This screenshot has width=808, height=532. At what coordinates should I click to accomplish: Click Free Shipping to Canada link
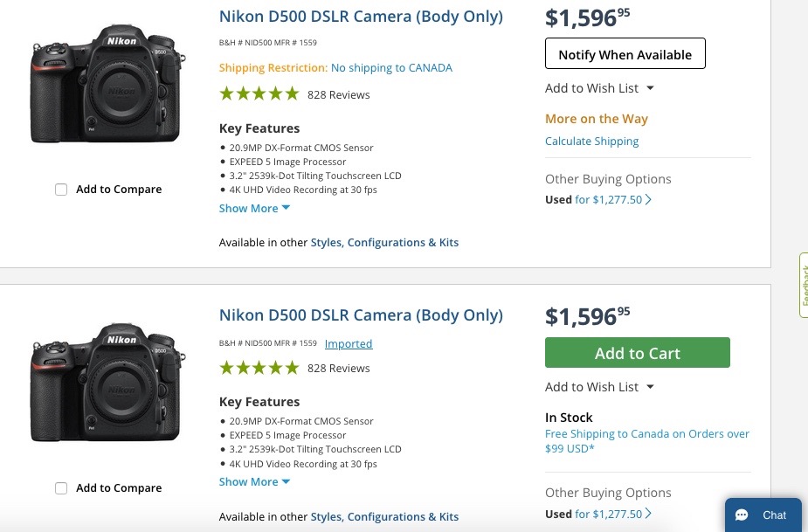646,440
